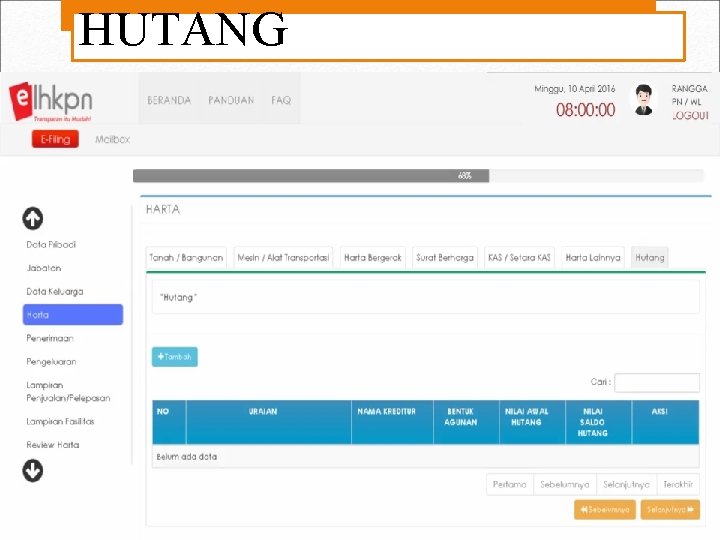Click the AKSI column header

coord(665,422)
